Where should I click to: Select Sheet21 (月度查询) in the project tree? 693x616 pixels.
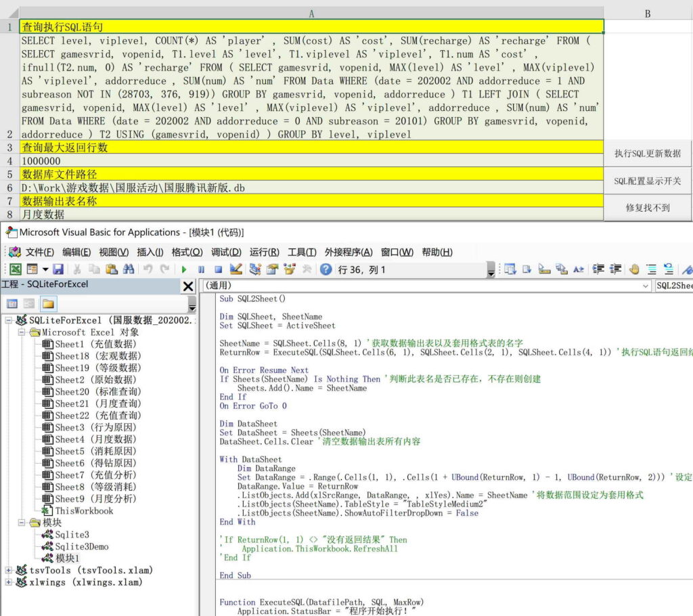pos(97,403)
